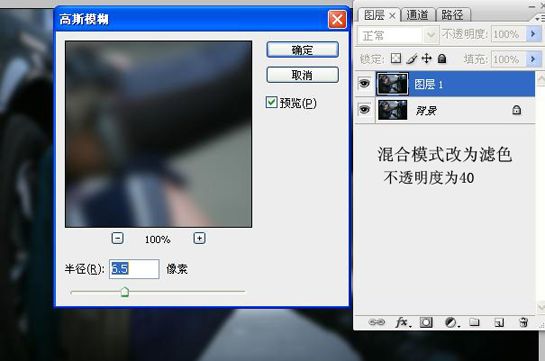Screen dimensions: 545x361
Task: Create new fill or adjustment layer
Action: pos(451,323)
